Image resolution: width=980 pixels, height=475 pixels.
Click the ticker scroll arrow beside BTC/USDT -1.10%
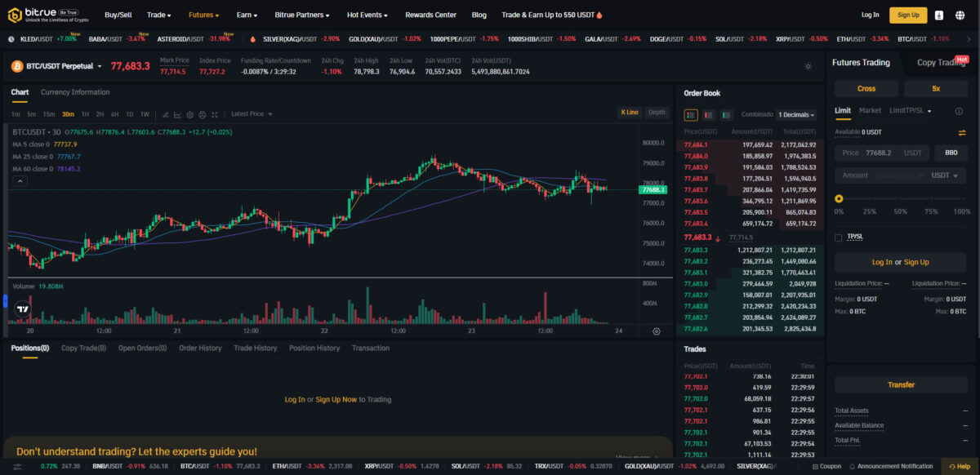(969, 38)
